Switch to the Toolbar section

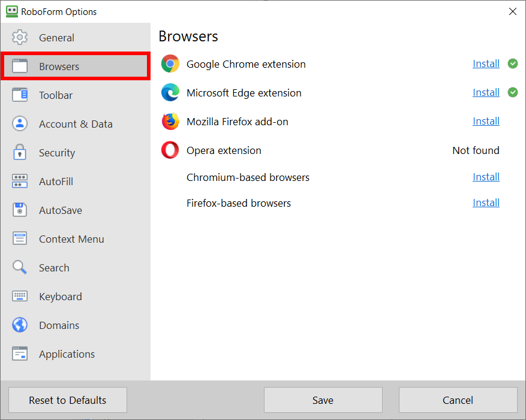coord(76,95)
